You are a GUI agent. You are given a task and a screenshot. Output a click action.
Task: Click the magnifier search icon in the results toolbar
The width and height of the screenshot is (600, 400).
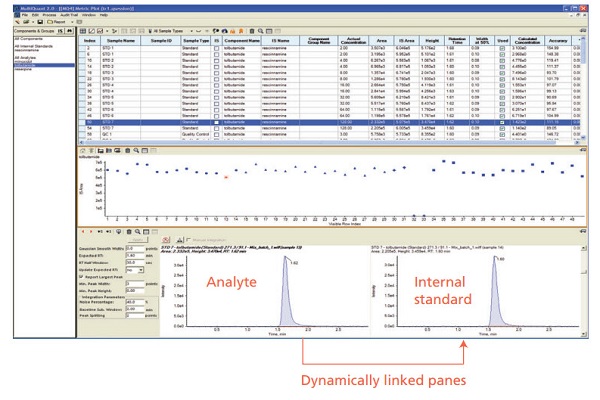click(259, 32)
